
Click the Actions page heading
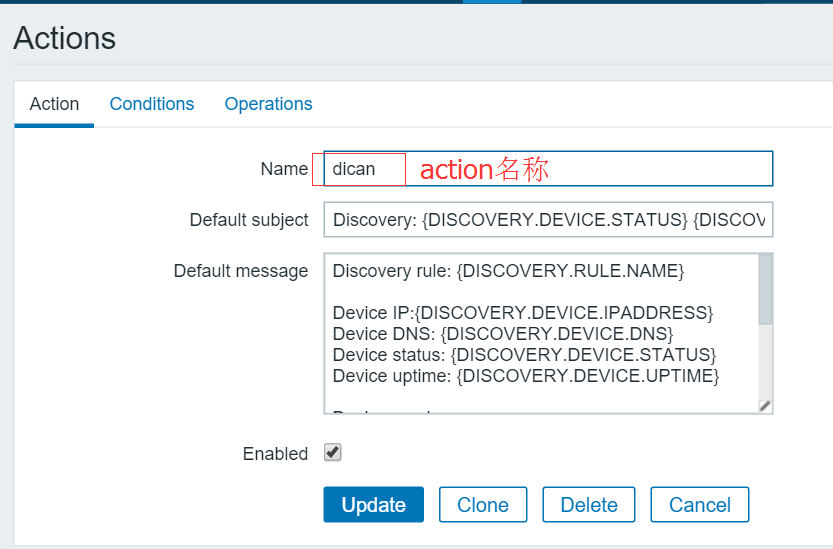click(x=65, y=38)
